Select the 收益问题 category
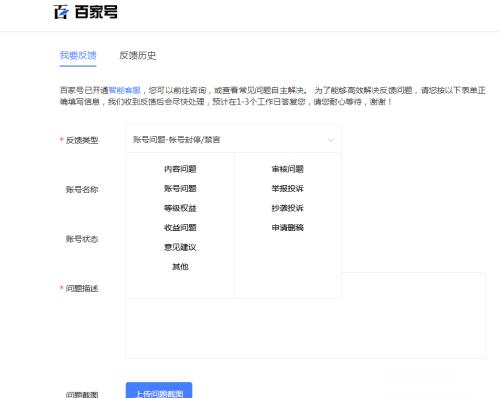This screenshot has width=500, height=398. tap(180, 228)
